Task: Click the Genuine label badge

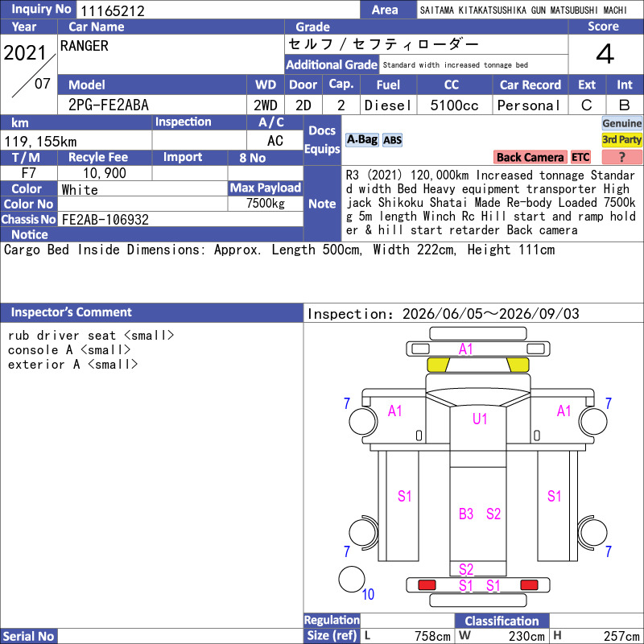Action: coord(621,123)
